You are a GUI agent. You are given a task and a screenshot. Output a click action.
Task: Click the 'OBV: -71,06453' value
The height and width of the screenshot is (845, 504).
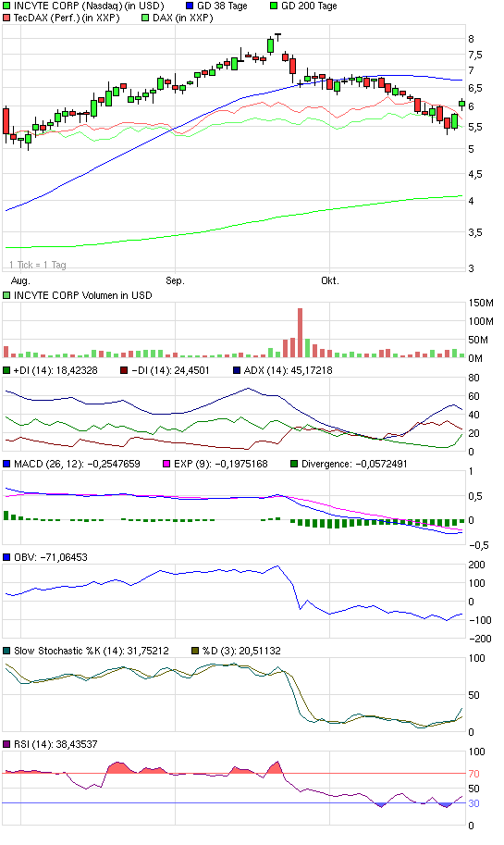[x=51, y=557]
